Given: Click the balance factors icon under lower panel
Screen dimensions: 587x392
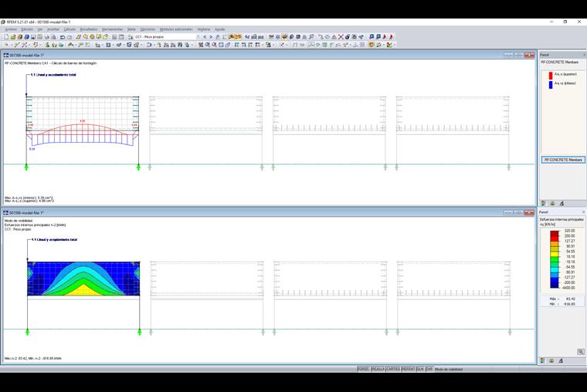Looking at the screenshot, I should click(x=551, y=360).
